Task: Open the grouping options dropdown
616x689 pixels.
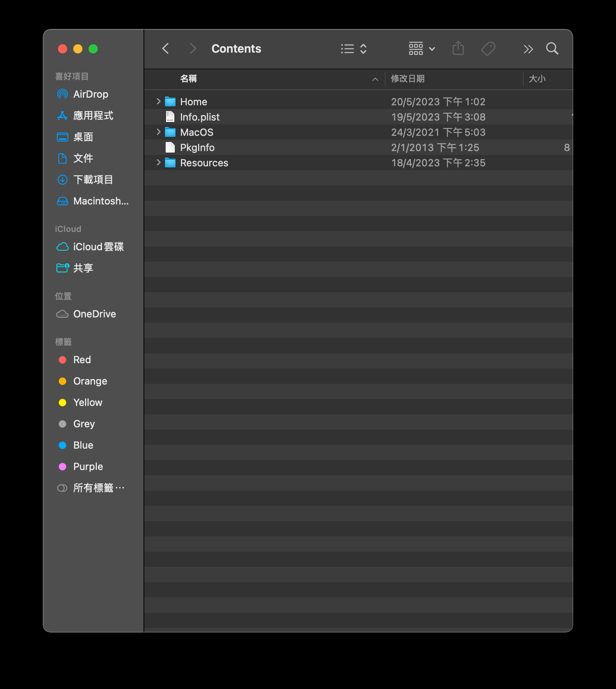Action: coord(422,49)
